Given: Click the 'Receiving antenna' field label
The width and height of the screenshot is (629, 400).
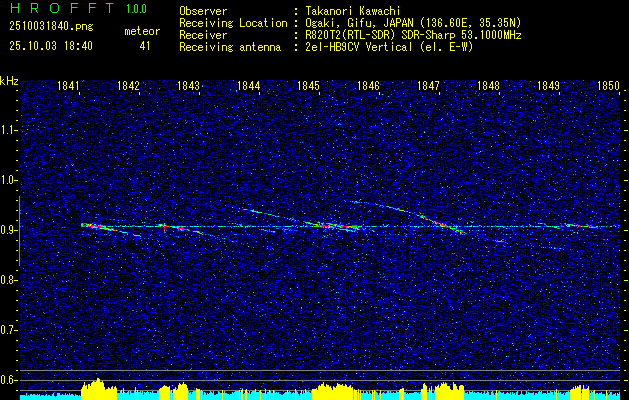Looking at the screenshot, I should (x=230, y=47).
